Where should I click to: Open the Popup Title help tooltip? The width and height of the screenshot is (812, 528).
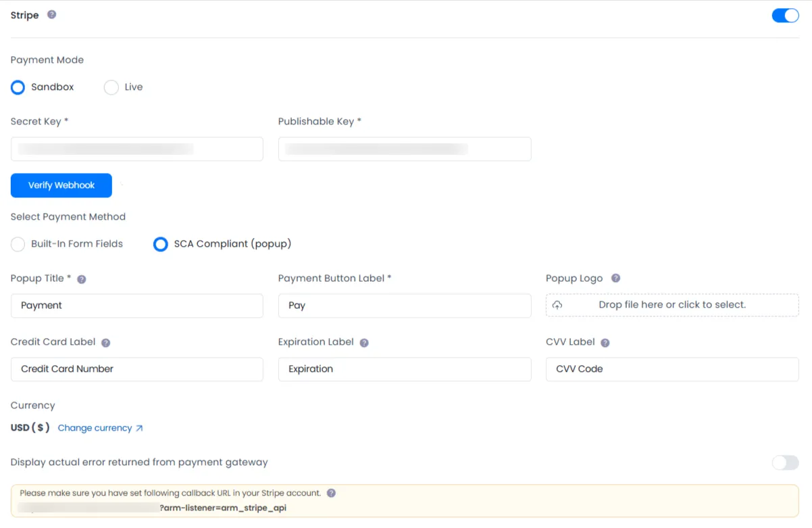[81, 279]
